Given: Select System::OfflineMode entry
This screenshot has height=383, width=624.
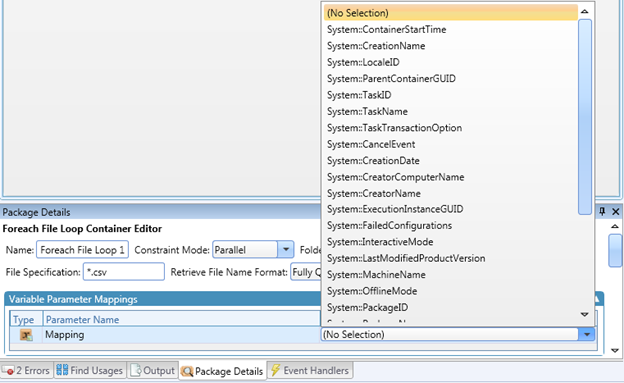Looking at the screenshot, I should 450,291.
